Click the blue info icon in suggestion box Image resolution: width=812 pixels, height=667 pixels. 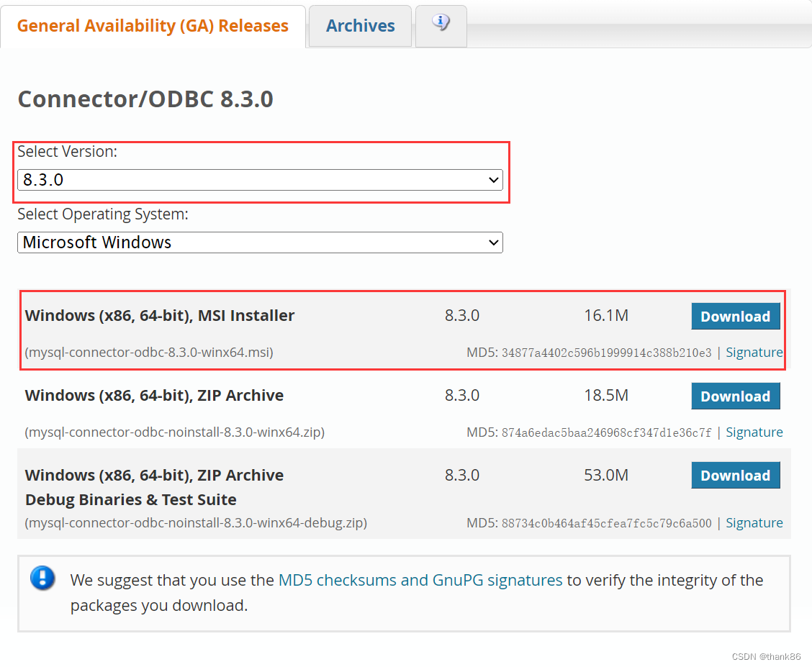(42, 579)
